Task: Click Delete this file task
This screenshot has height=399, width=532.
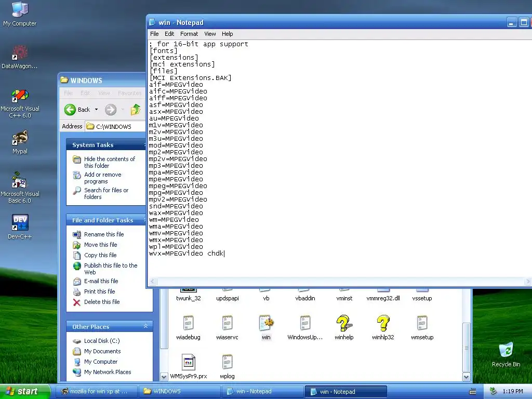Action: [x=102, y=302]
